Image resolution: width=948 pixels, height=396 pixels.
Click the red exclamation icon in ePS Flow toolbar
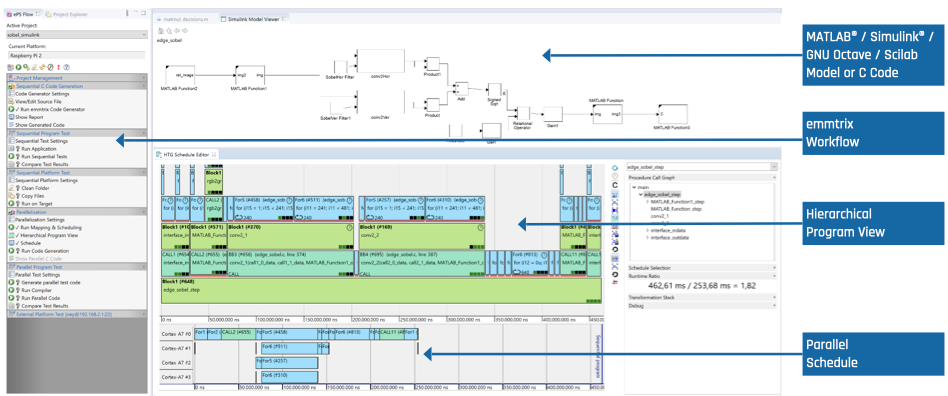(59, 67)
